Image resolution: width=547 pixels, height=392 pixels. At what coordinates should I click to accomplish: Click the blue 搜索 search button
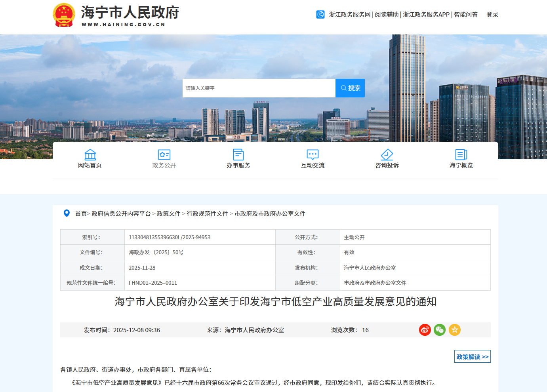point(350,88)
